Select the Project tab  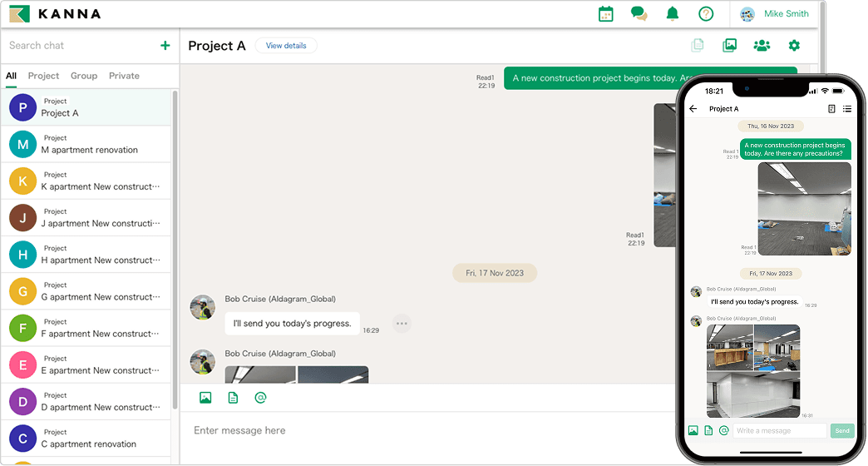coord(43,76)
